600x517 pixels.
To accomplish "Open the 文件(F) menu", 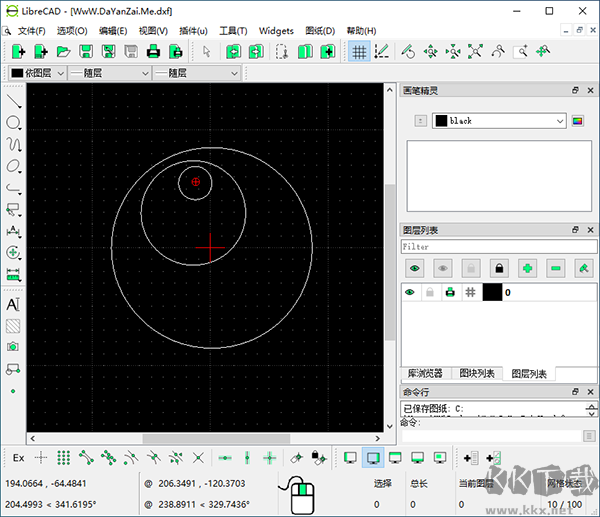I will click(31, 31).
